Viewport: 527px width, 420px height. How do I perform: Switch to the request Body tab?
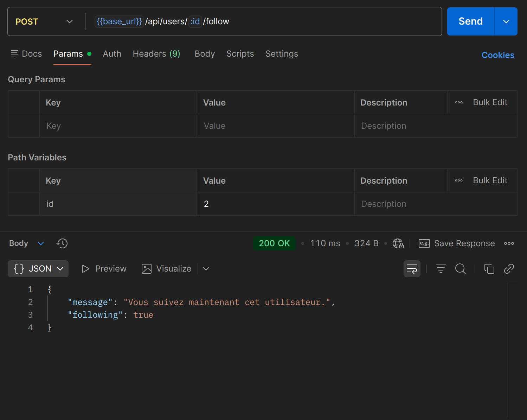tap(205, 54)
